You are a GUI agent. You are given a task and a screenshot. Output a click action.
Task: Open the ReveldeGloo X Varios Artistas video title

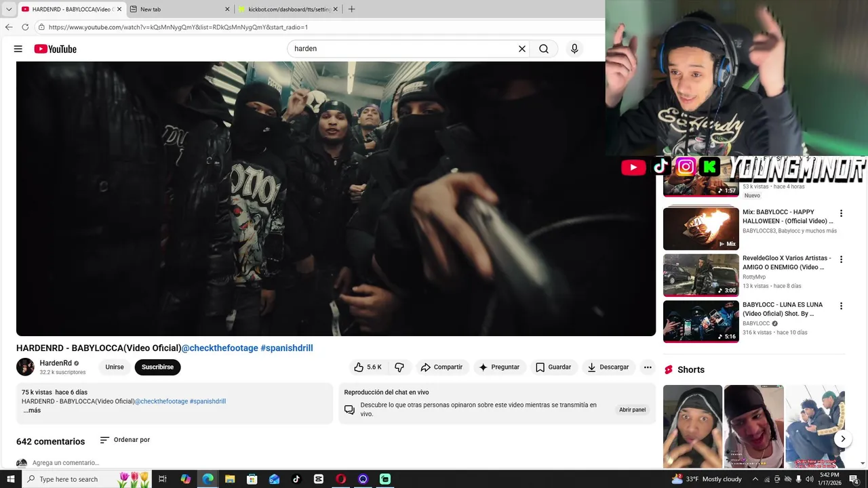787,262
